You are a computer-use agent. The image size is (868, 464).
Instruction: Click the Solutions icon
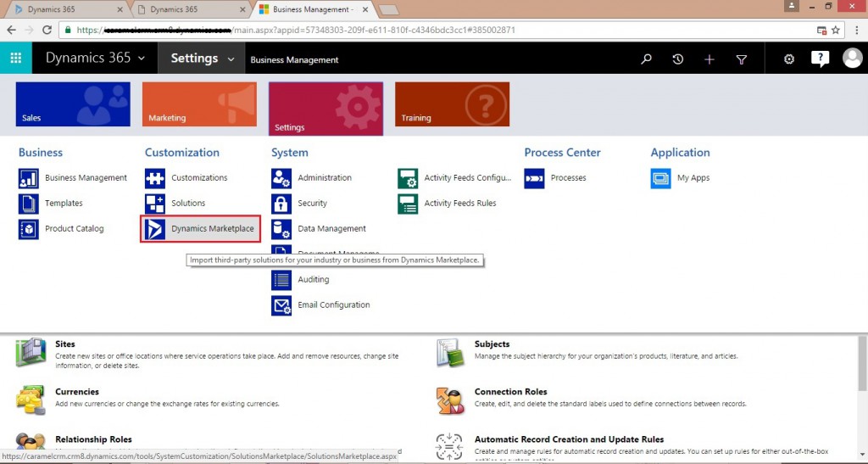155,204
